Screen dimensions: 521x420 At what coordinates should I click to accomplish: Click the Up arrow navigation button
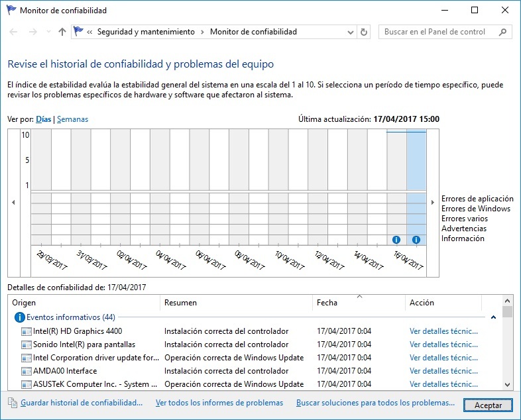point(62,32)
